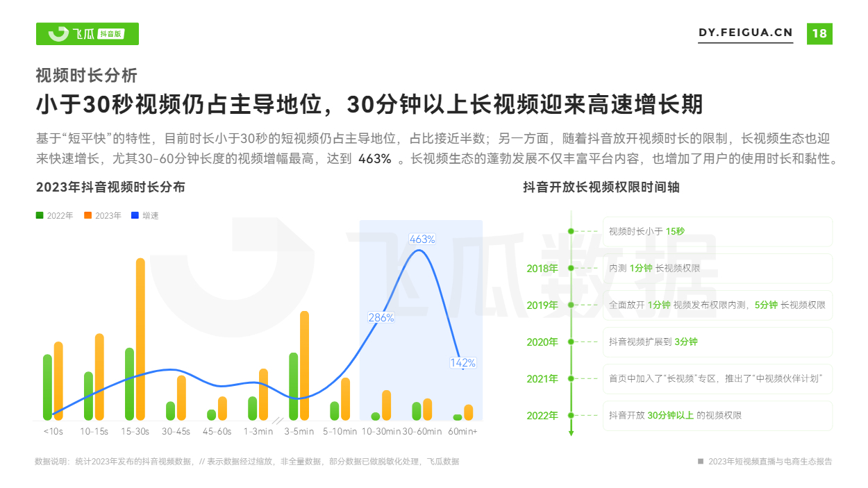Select the 30-45s axis label
This screenshot has width=868, height=488.
click(176, 431)
